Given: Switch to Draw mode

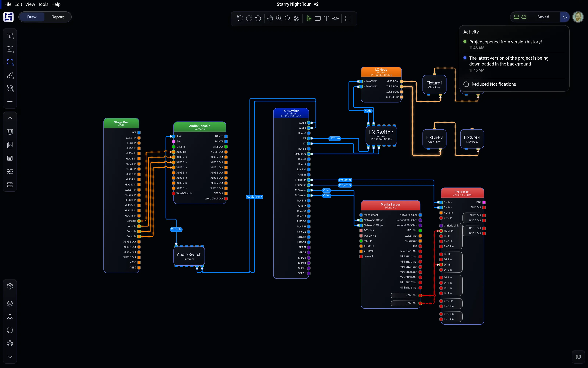Looking at the screenshot, I should 32,17.
